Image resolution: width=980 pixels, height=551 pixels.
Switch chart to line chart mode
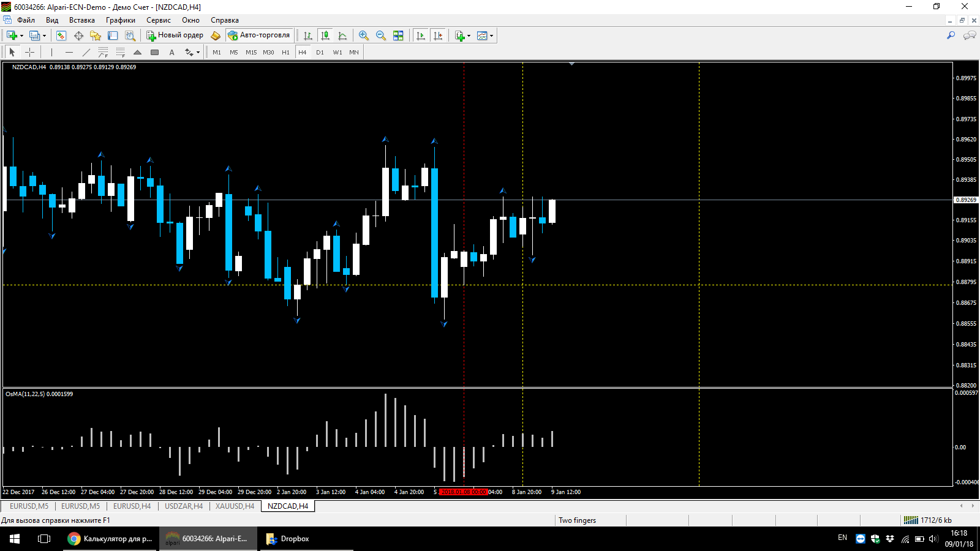(342, 36)
